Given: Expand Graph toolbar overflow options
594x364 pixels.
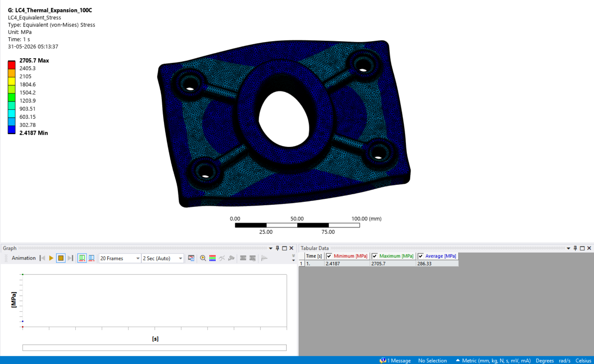Looking at the screenshot, I should [x=293, y=258].
